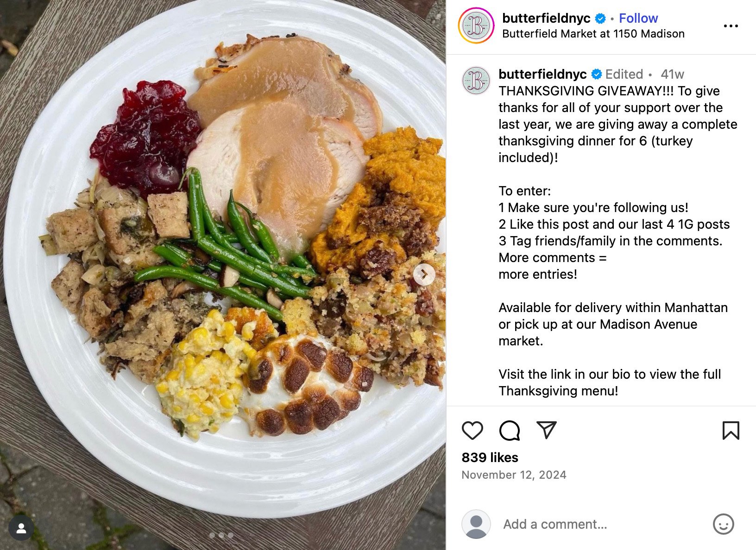
Task: Follow butterfieldnyc via the Follow link
Action: coord(638,18)
